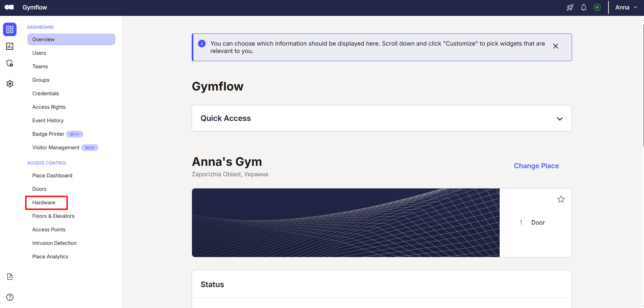Image resolution: width=644 pixels, height=308 pixels.
Task: Open the dashboard grid icon in sidebar
Action: point(10,29)
